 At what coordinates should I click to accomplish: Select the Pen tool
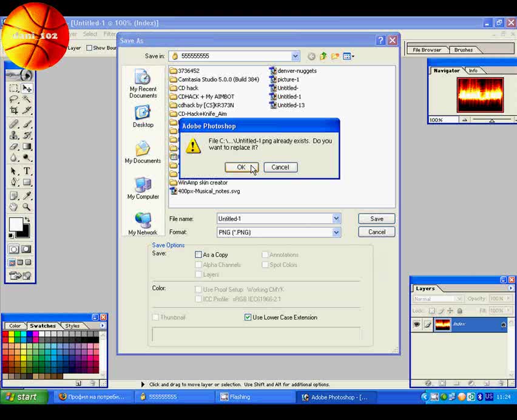pos(13,182)
